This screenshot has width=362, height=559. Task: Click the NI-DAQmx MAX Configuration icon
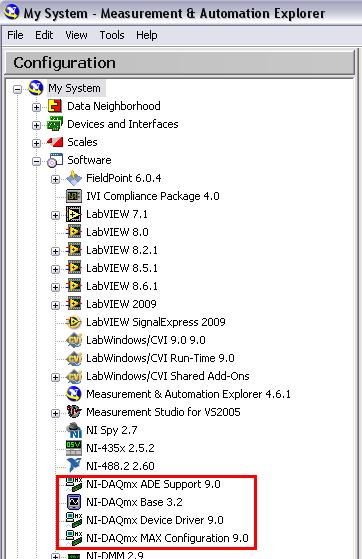(x=74, y=538)
